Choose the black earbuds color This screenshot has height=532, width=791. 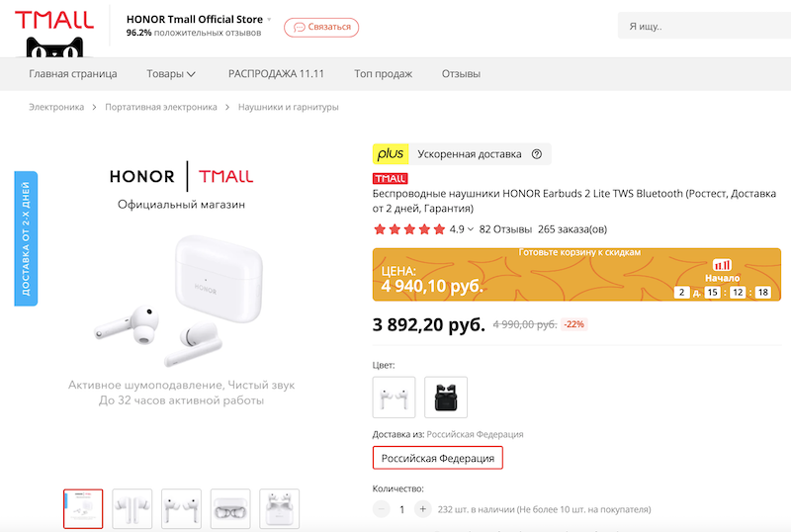point(446,397)
